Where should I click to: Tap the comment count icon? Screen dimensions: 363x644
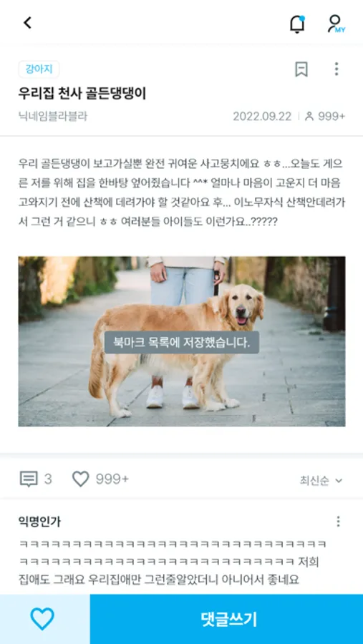tap(29, 479)
